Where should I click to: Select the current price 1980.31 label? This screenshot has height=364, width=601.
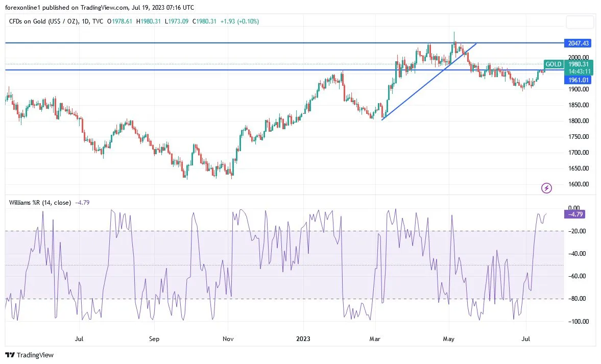click(x=579, y=64)
